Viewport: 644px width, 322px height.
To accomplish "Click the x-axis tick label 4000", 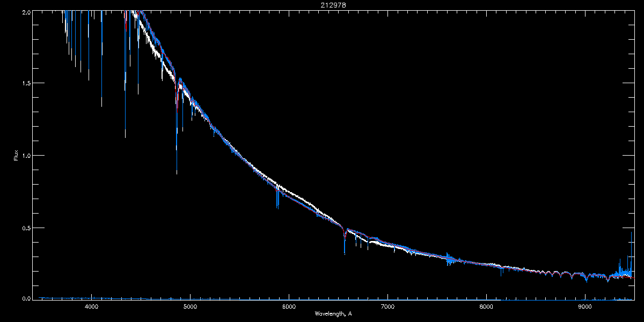I will [91, 307].
